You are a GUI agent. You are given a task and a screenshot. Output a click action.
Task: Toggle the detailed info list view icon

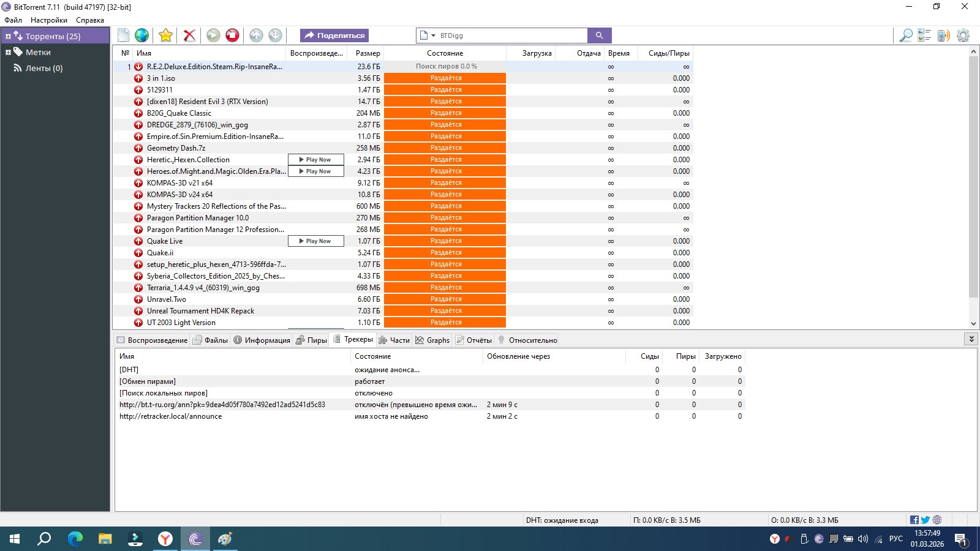pyautogui.click(x=924, y=36)
